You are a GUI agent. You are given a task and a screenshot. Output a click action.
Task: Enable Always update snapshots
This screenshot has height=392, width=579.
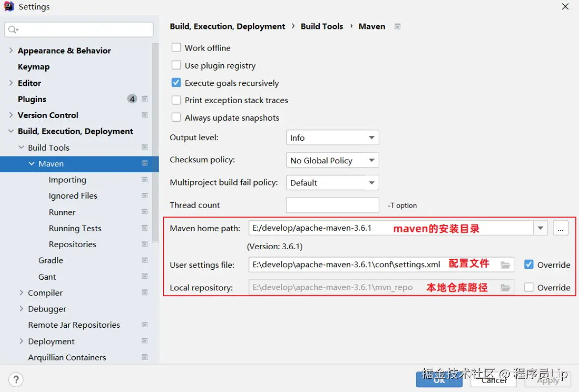pos(176,117)
